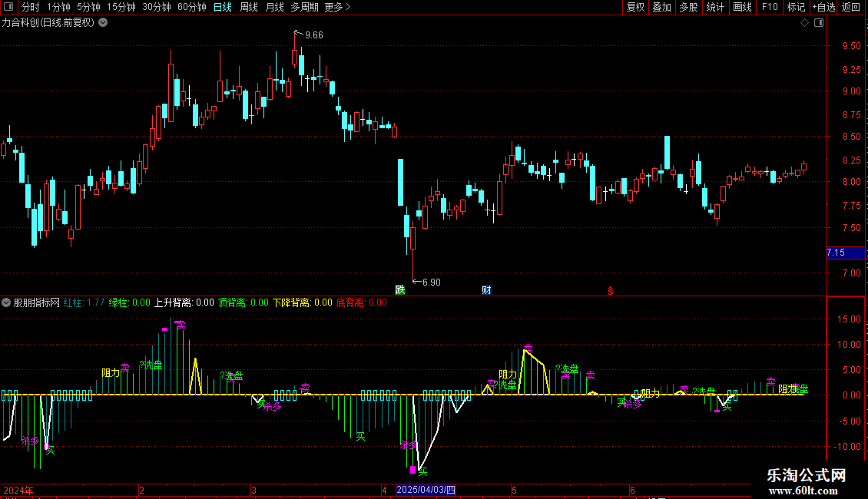This screenshot has width=868, height=499.
Task: Click the 15.00 indicator axis label
Action: click(x=849, y=319)
